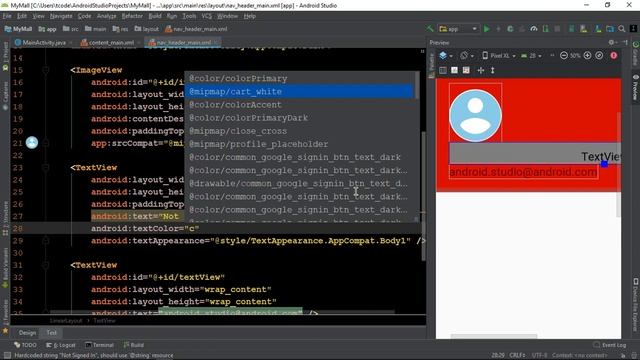This screenshot has width=640, height=360.
Task: Open the Build menu
Action: 155,16
